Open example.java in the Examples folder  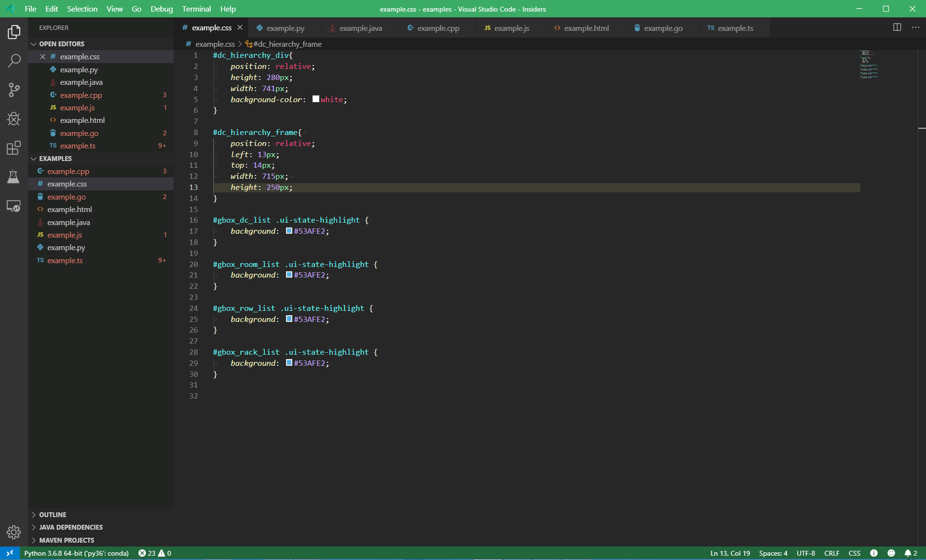[68, 222]
